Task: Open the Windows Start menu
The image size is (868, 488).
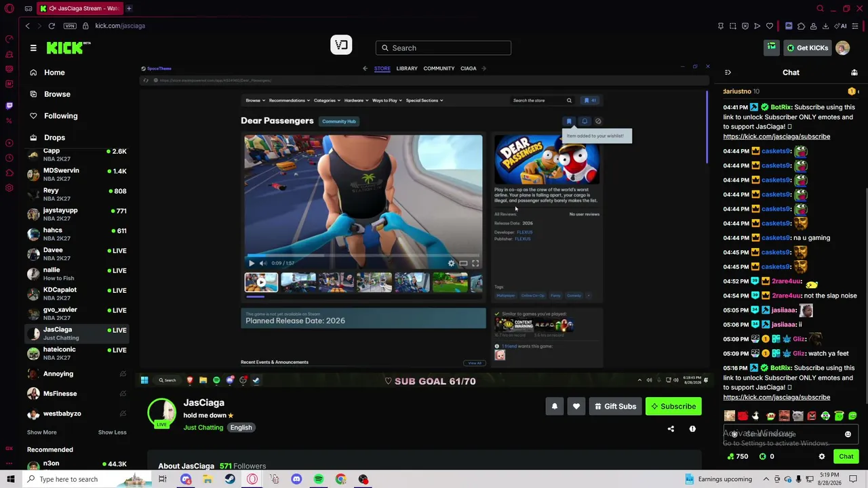Action: tap(10, 479)
